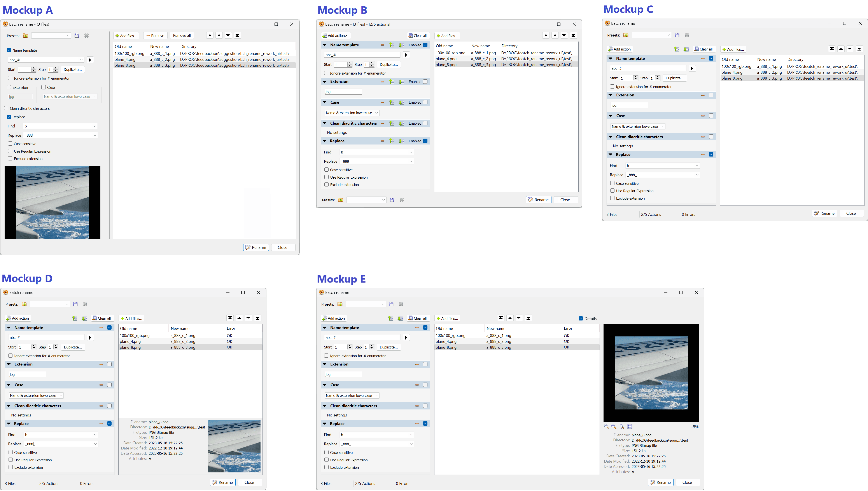This screenshot has width=868, height=491.
Task: Collapse the Replace section in Mockup E
Action: [325, 423]
